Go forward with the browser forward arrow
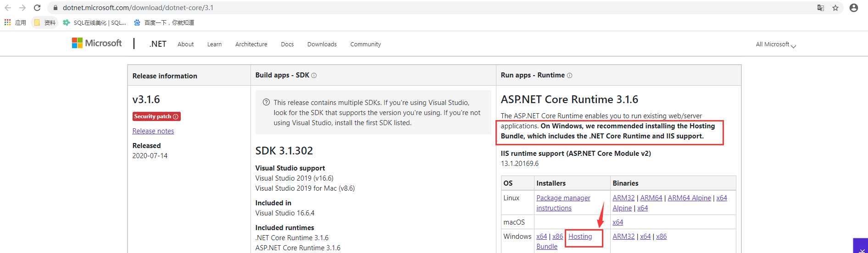Viewport: 868px width, 253px height. tap(22, 8)
